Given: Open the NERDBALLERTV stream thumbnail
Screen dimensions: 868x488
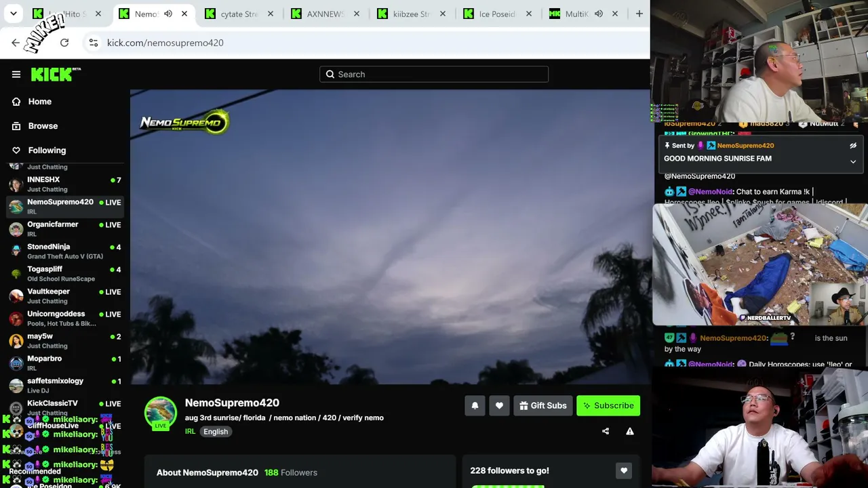Looking at the screenshot, I should click(x=760, y=264).
